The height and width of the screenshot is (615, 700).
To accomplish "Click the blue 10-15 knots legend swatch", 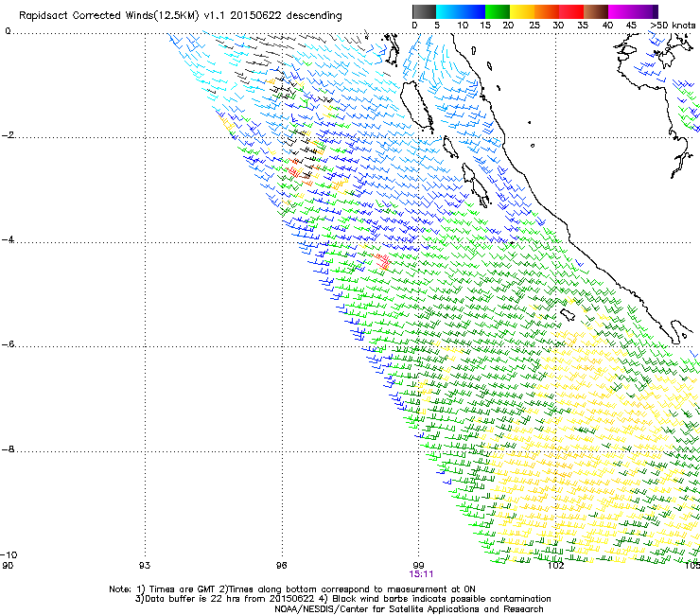I will tap(473, 11).
